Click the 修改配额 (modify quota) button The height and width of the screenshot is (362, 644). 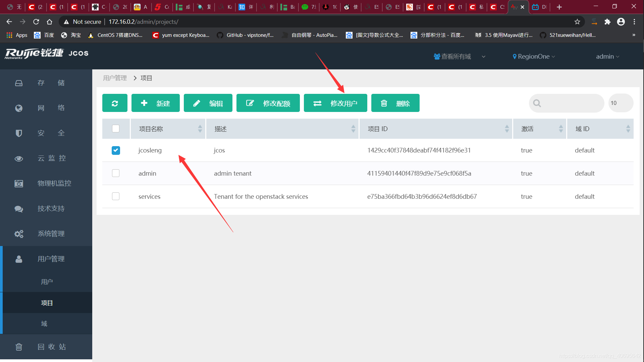coord(268,103)
